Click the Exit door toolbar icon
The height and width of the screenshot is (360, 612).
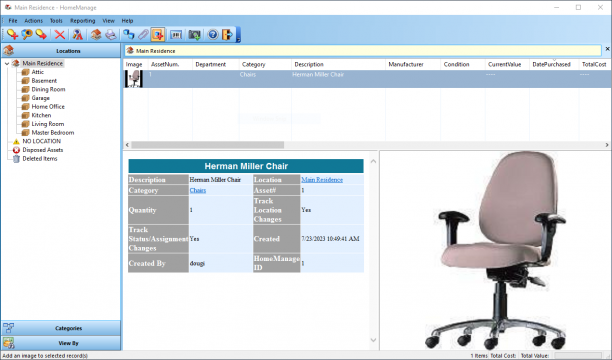(x=227, y=35)
